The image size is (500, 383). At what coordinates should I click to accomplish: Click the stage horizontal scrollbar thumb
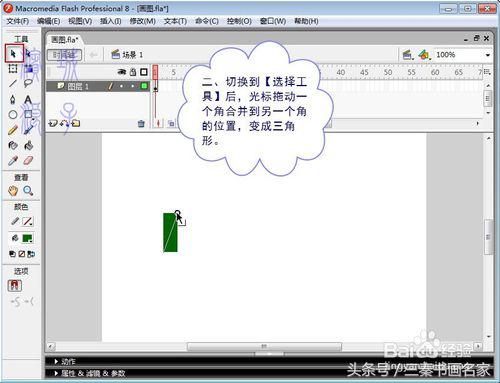tap(264, 347)
